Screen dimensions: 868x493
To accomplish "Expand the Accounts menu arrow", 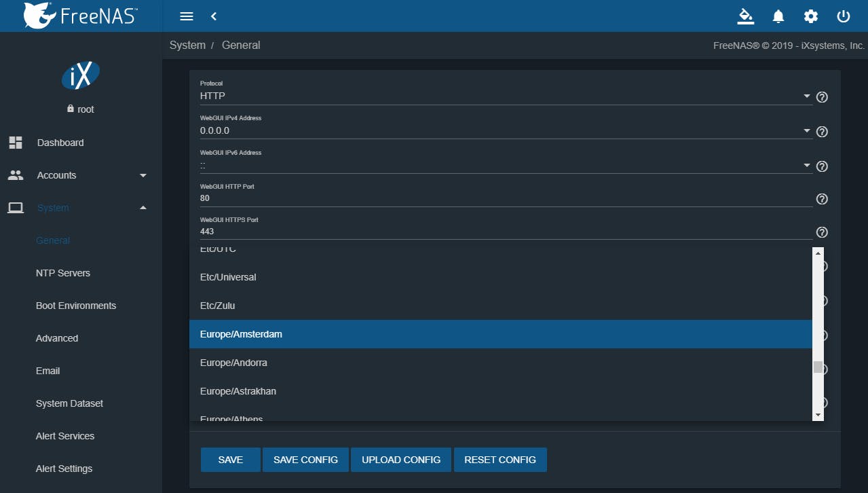I will tap(143, 175).
